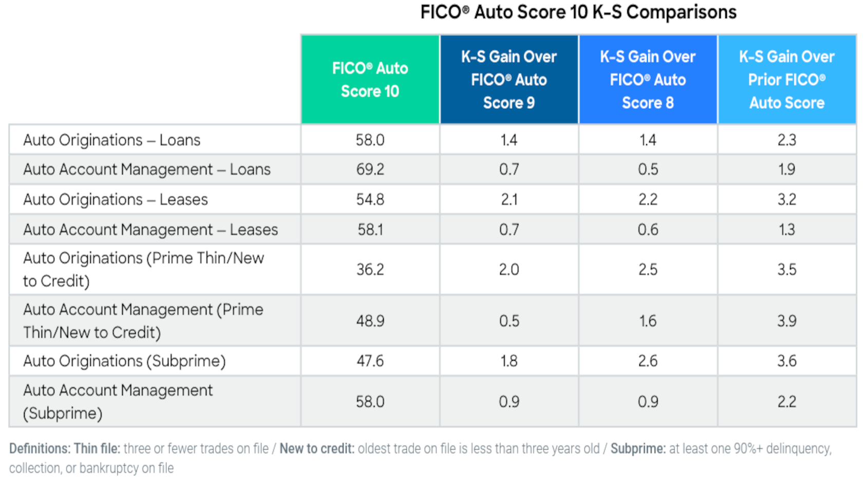Click the 47.6 score cell
The width and height of the screenshot is (868, 488).
(x=370, y=361)
